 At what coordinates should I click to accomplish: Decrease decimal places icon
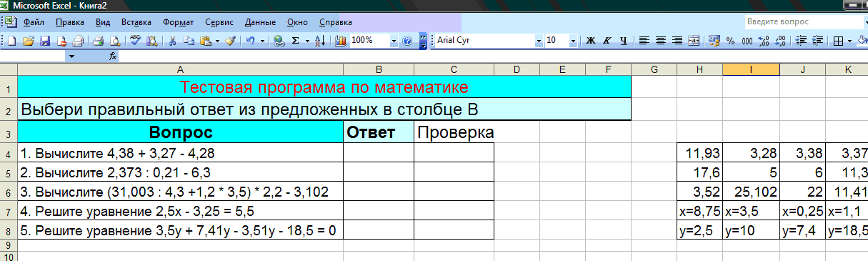[x=779, y=41]
